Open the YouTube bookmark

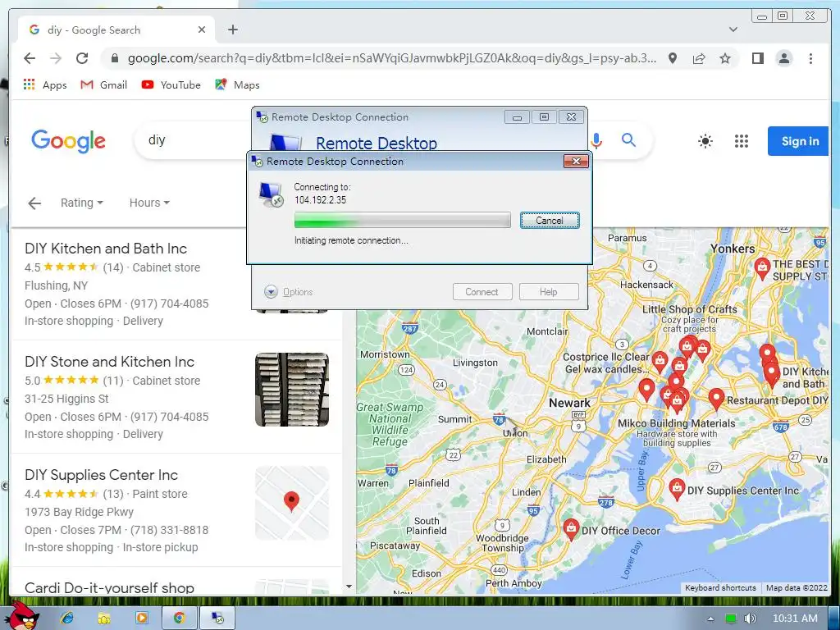(x=171, y=84)
